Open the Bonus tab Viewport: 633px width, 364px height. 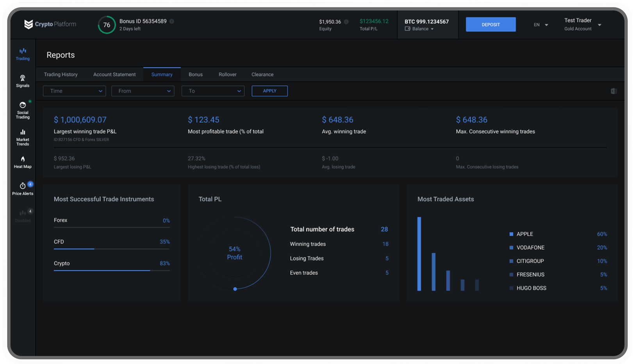[x=196, y=75]
